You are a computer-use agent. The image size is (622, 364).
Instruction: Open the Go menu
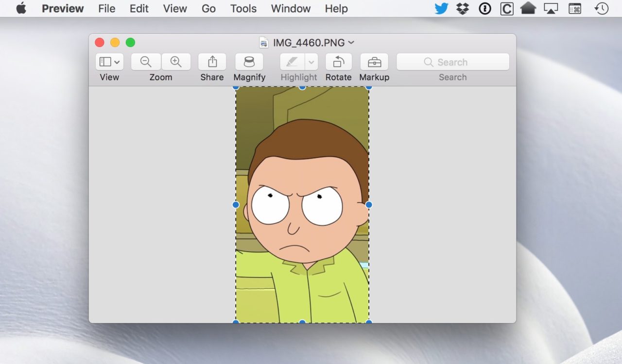[x=208, y=8]
